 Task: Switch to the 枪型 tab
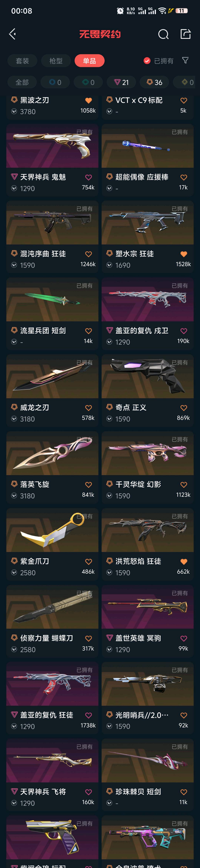(56, 61)
